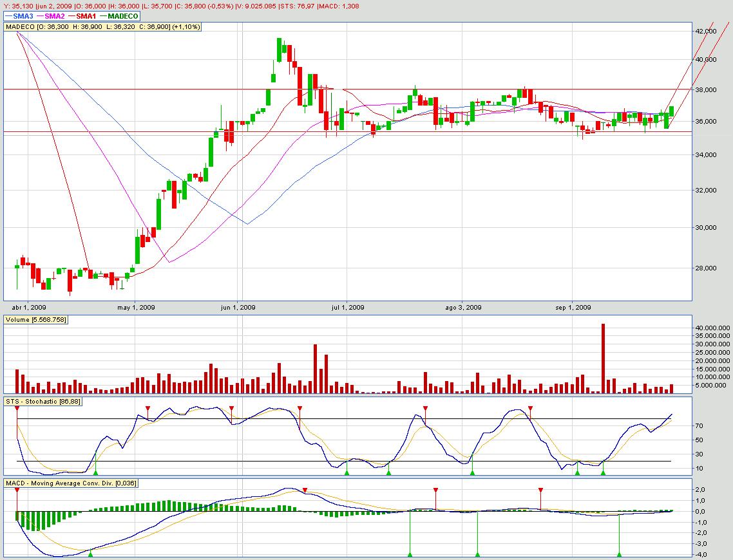Click the 42,000 price axis label
Screen dimensions: 733x560
706,32
